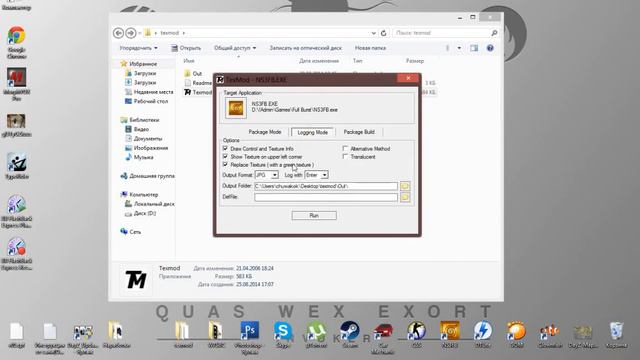Click the large TM Texmod icon in details pane

coord(136,280)
